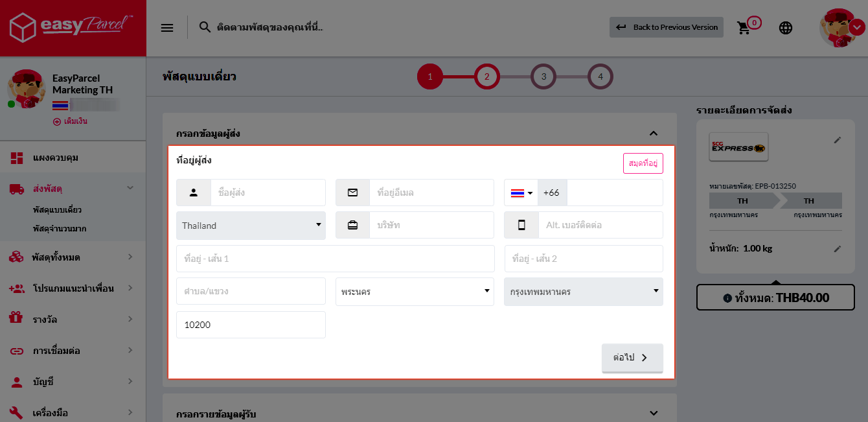Click the wrench icon beside เครื่องมือ

tap(17, 412)
